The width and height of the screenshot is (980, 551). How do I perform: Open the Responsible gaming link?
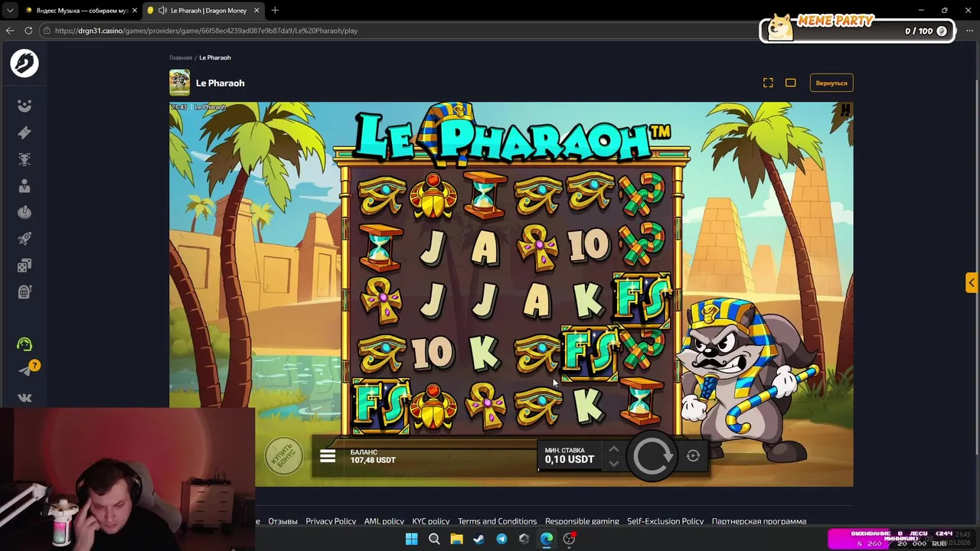[x=582, y=521]
